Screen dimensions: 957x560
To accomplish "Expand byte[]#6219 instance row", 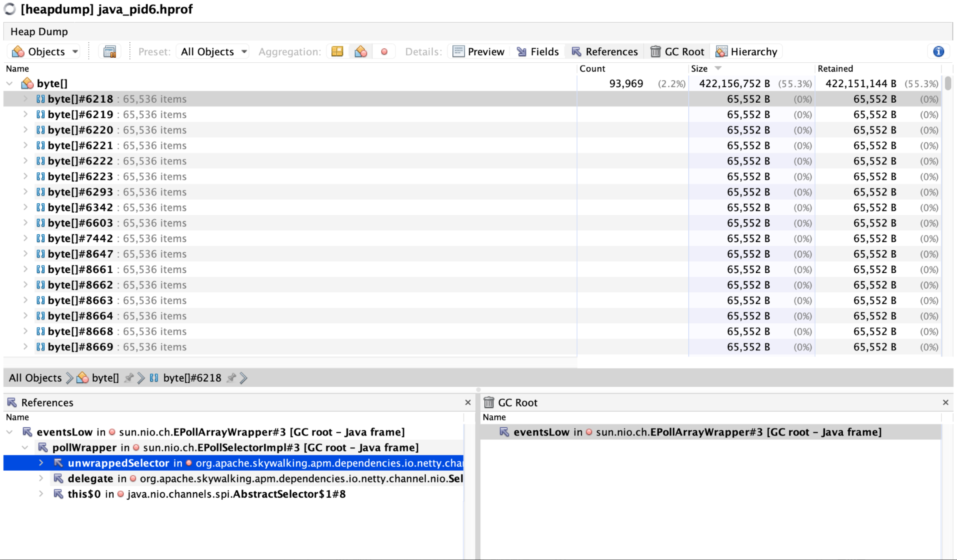I will (x=25, y=115).
